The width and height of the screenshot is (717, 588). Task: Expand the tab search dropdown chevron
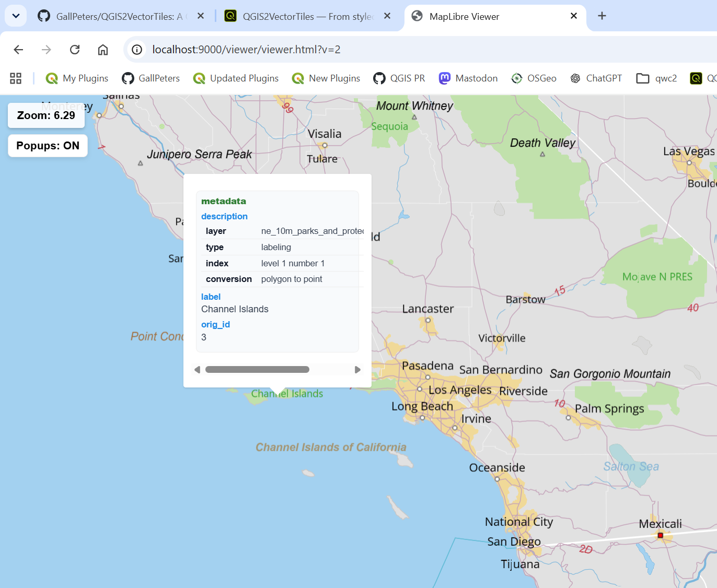(16, 16)
